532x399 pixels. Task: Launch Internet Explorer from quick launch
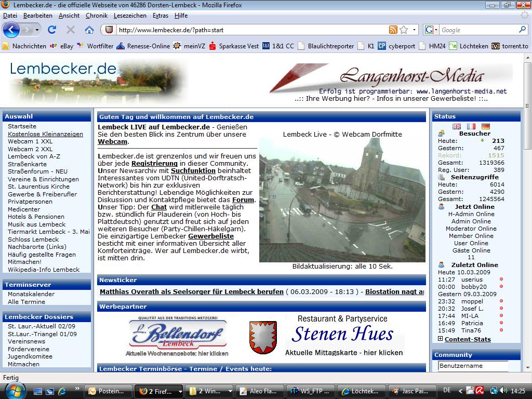(x=62, y=391)
